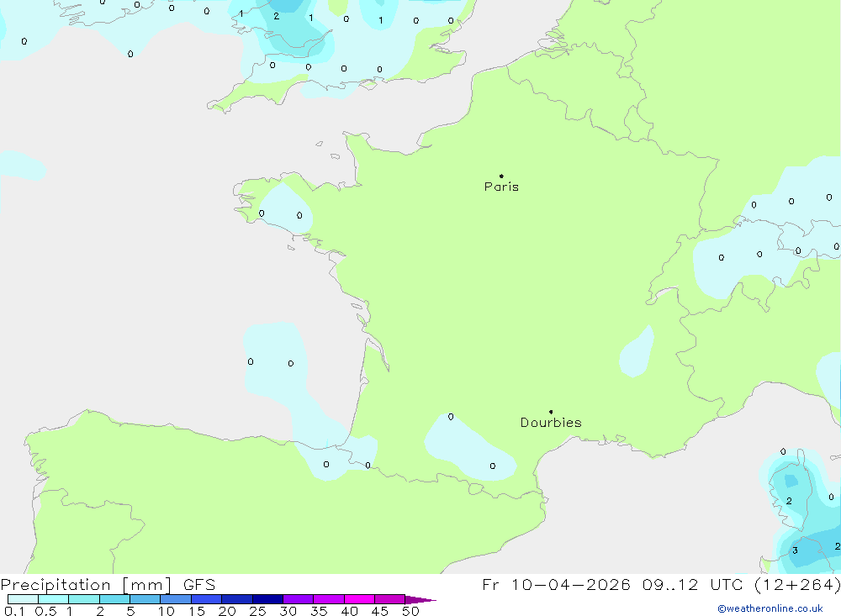Pick the 1–2 mm legend swatch
This screenshot has height=616, width=841.
coord(84,599)
